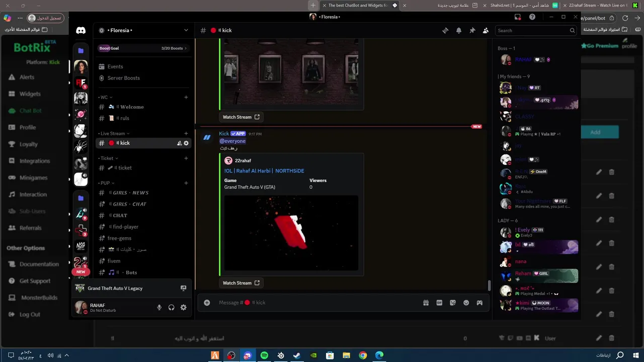Screen dimensions: 644x362
Task: Open Steam in the Windows taskbar
Action: [297, 355]
